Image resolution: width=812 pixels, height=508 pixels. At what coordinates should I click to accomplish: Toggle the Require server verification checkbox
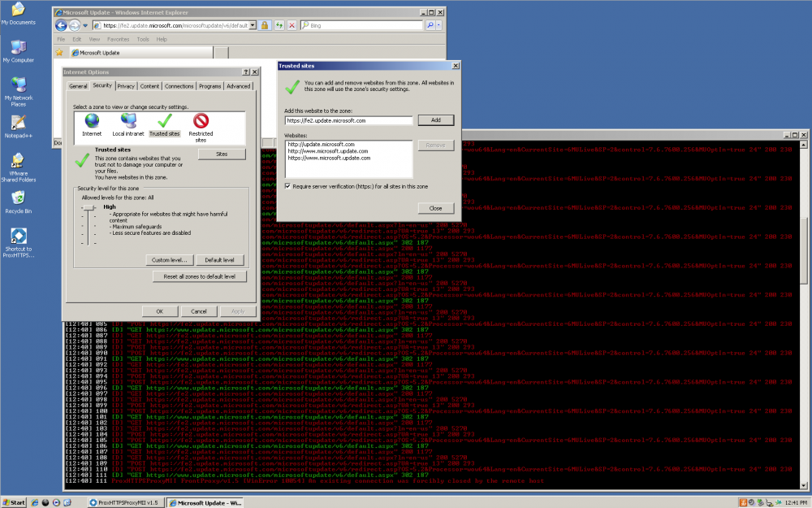[288, 187]
